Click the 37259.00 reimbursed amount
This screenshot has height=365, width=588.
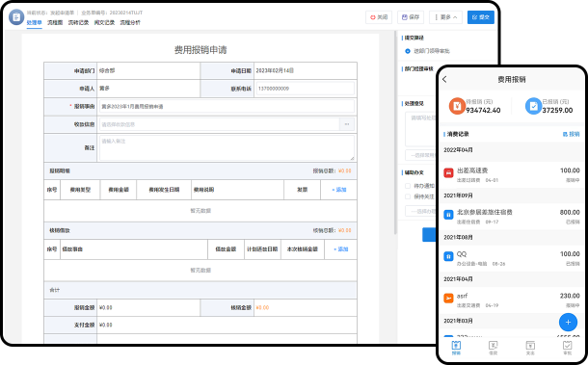point(557,110)
